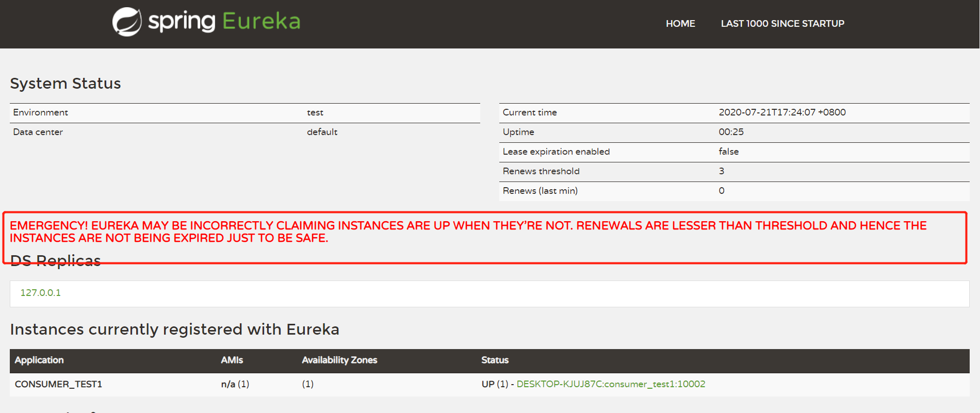
Task: Click the Application column header
Action: click(x=39, y=360)
